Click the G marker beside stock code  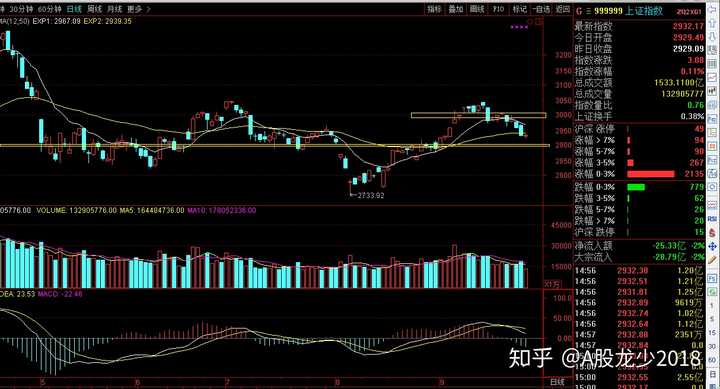click(579, 11)
